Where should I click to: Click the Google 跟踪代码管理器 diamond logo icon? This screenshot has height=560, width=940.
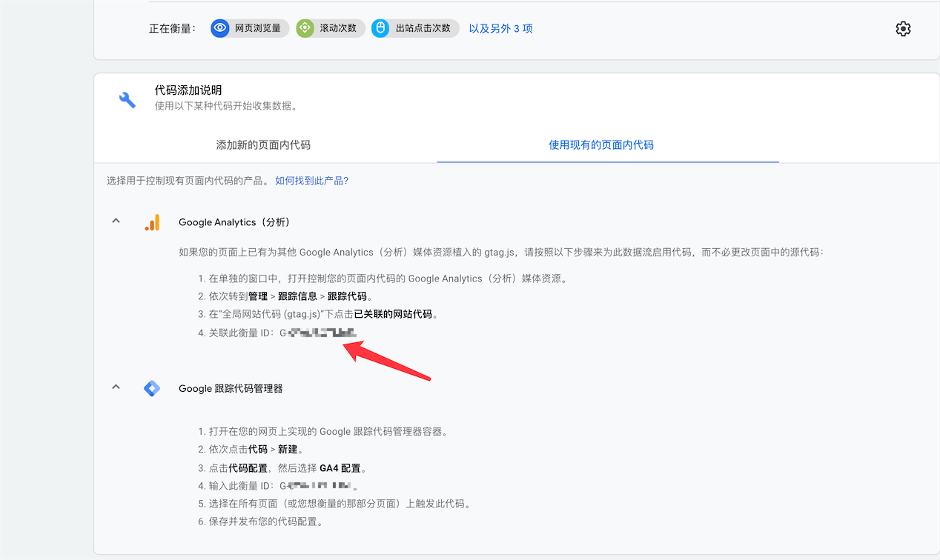pos(152,387)
